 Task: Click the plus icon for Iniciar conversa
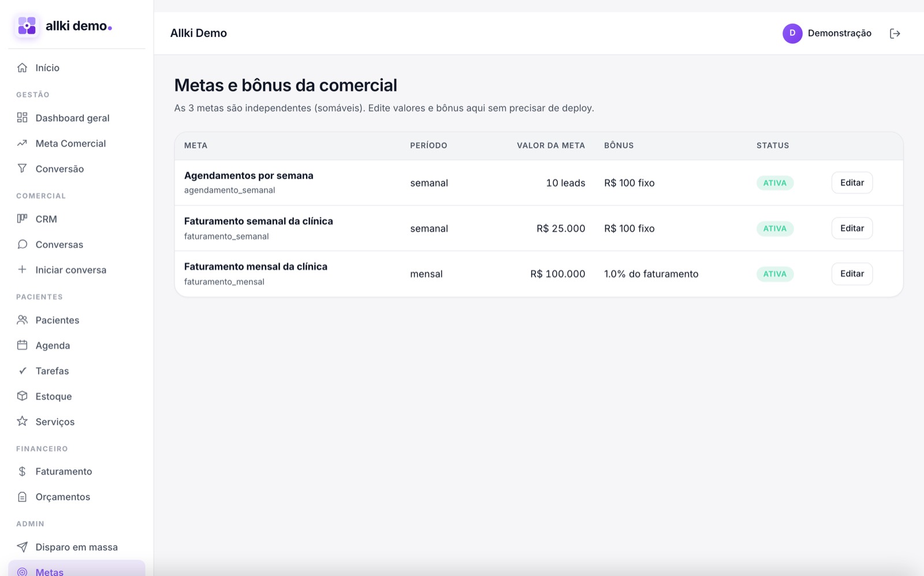pyautogui.click(x=22, y=270)
